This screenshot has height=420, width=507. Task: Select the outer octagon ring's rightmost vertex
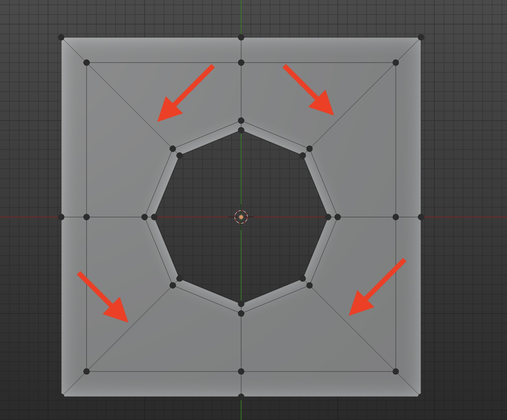click(337, 217)
